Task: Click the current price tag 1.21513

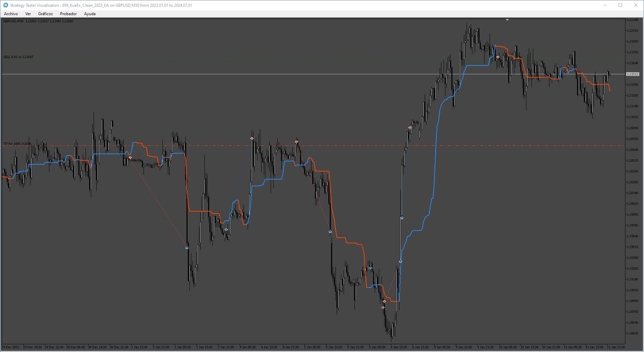Action: 633,74
